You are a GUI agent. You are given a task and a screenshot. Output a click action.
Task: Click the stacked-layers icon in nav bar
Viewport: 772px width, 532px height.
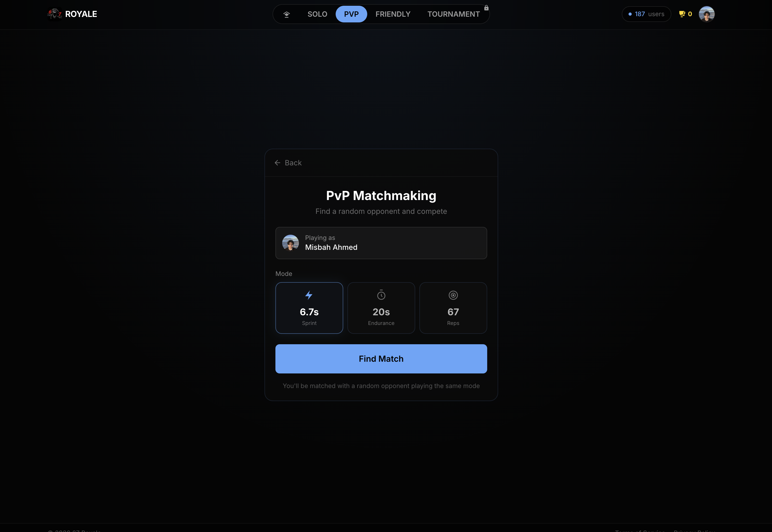tap(286, 14)
